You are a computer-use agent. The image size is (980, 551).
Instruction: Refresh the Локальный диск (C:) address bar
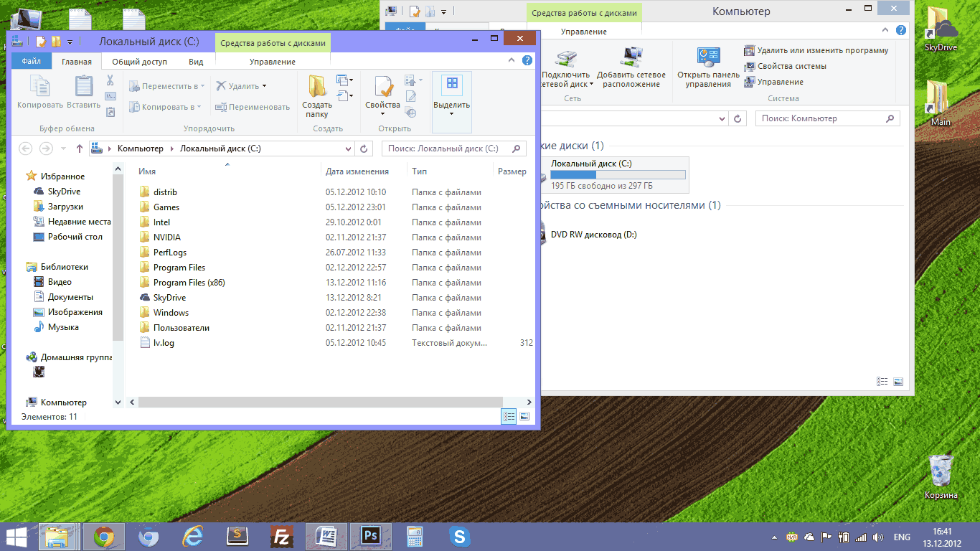[364, 149]
